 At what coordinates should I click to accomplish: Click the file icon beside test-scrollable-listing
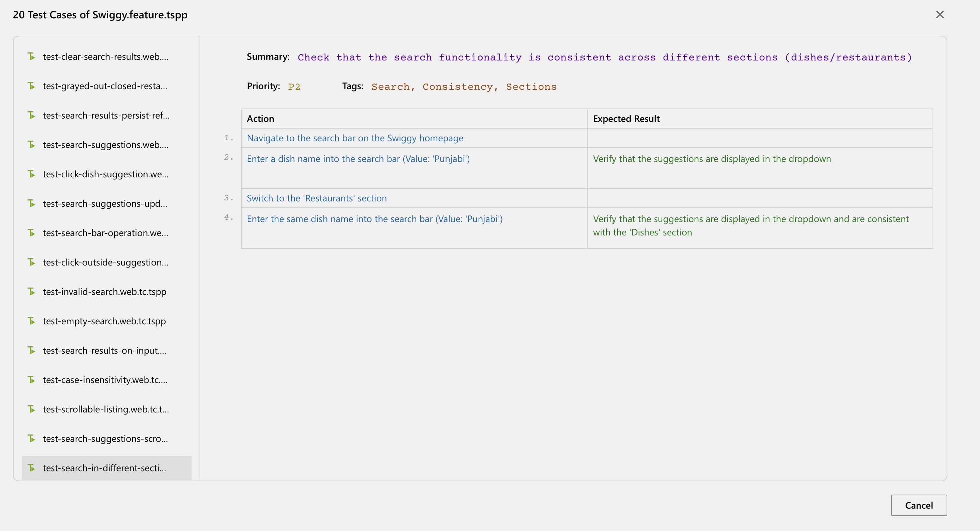31,409
